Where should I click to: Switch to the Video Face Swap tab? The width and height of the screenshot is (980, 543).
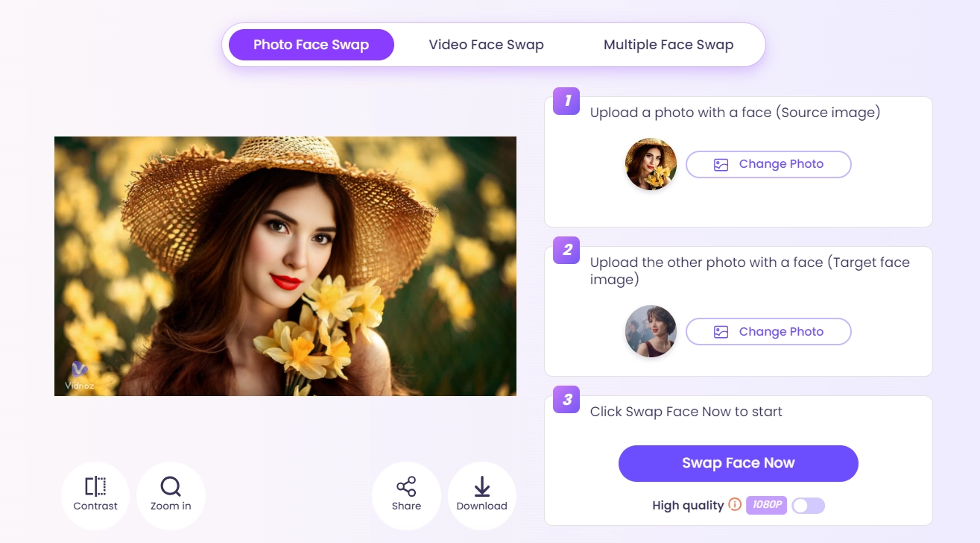coord(486,45)
